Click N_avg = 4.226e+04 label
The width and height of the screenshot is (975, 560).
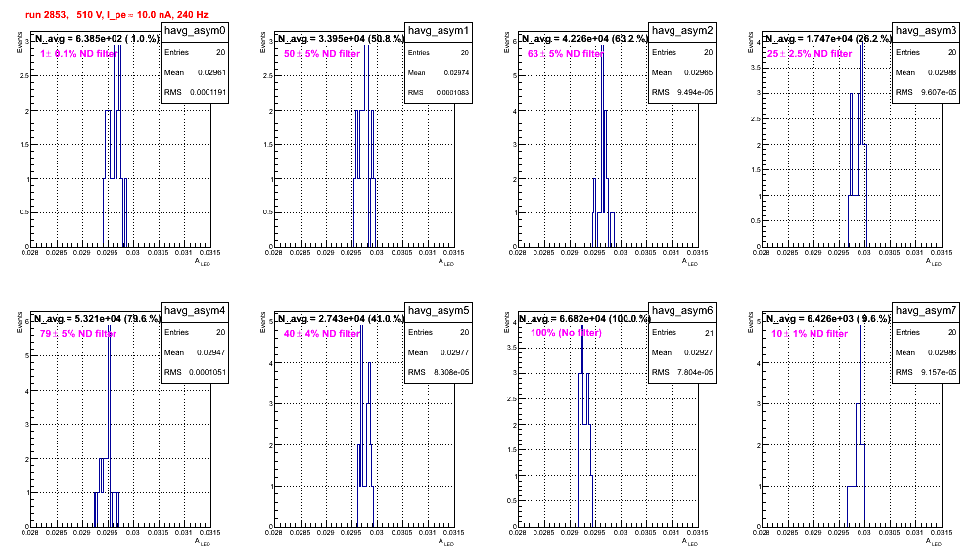point(584,39)
